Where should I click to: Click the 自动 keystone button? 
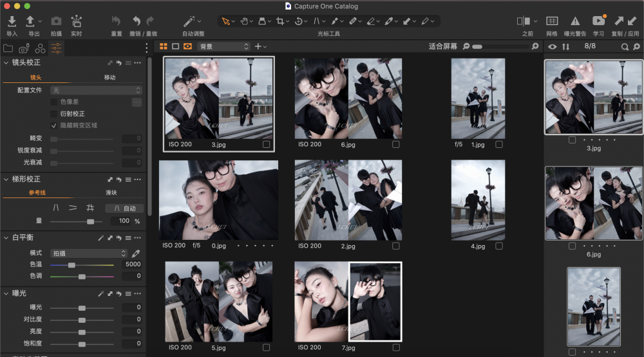(124, 208)
